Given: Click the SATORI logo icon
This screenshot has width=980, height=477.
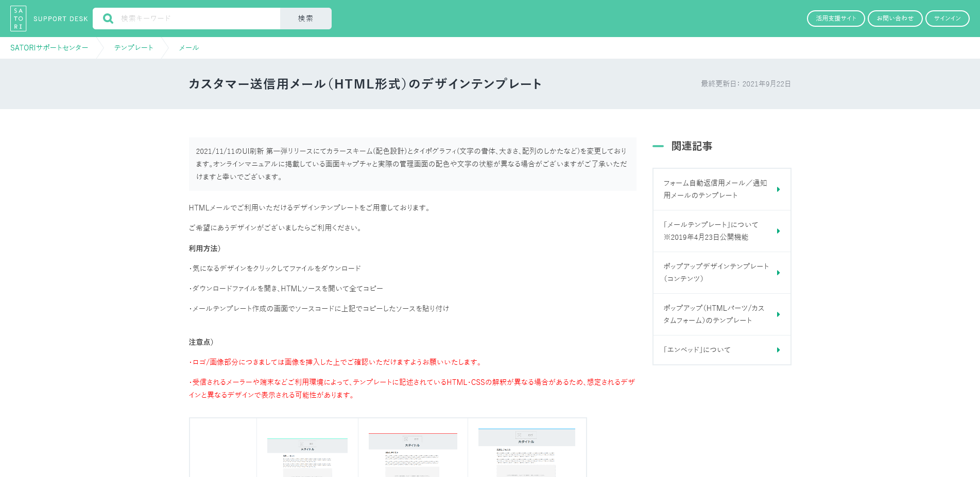Looking at the screenshot, I should (18, 19).
